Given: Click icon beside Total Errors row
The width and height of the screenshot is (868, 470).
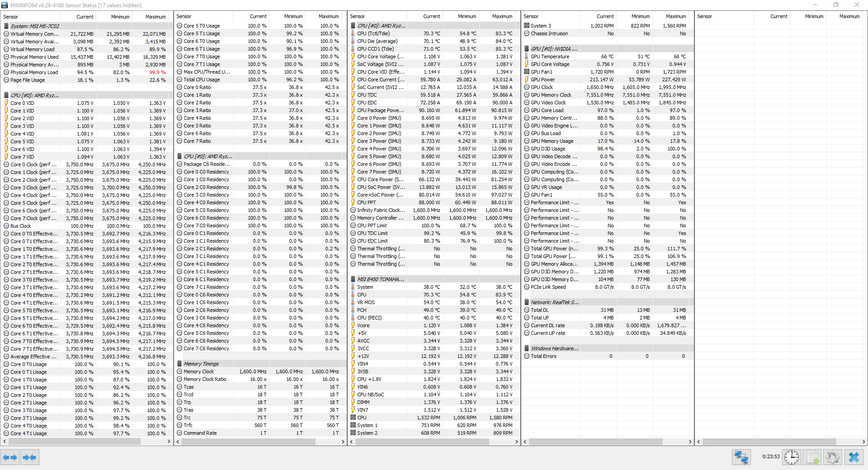Looking at the screenshot, I should tap(527, 356).
